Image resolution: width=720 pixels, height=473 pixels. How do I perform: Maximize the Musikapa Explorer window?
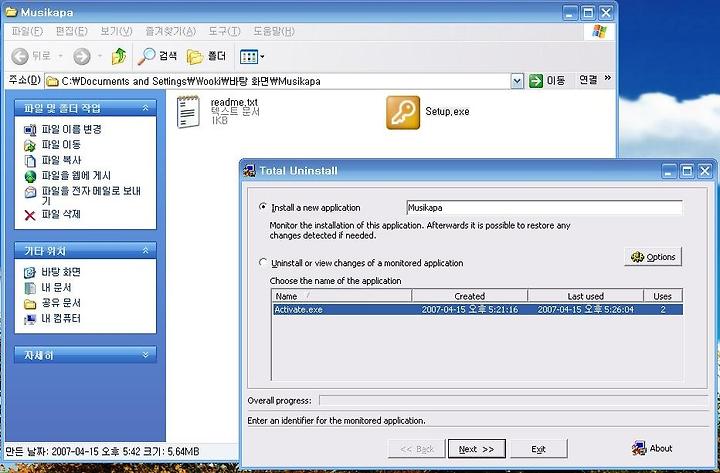(588, 12)
